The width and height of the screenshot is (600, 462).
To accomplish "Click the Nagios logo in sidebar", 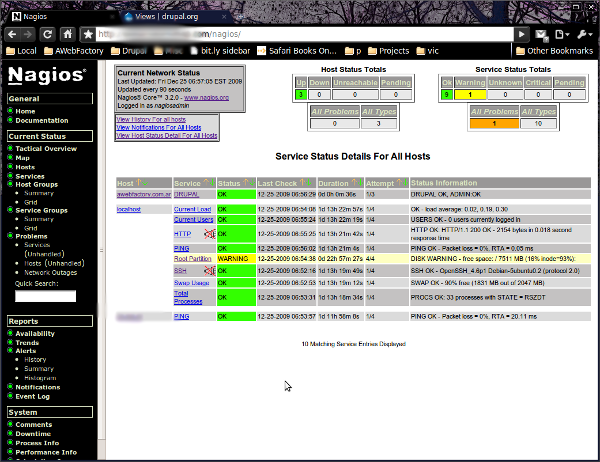I will [x=47, y=75].
